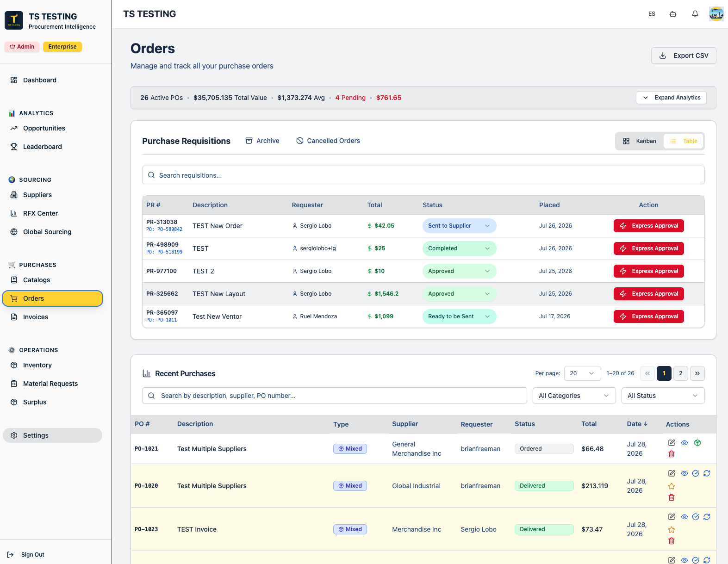
Task: Click Express Approval for TEST New Layout
Action: pos(648,294)
